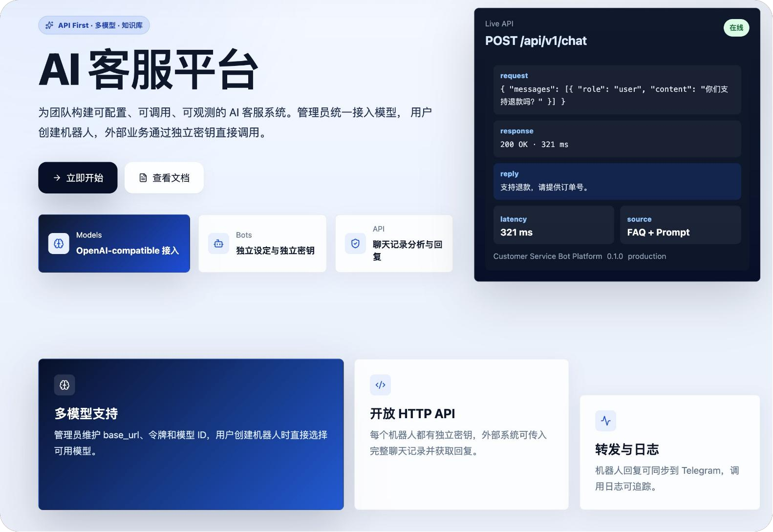
Task: Click the arrow icon in 立即开始 button
Action: tap(57, 178)
